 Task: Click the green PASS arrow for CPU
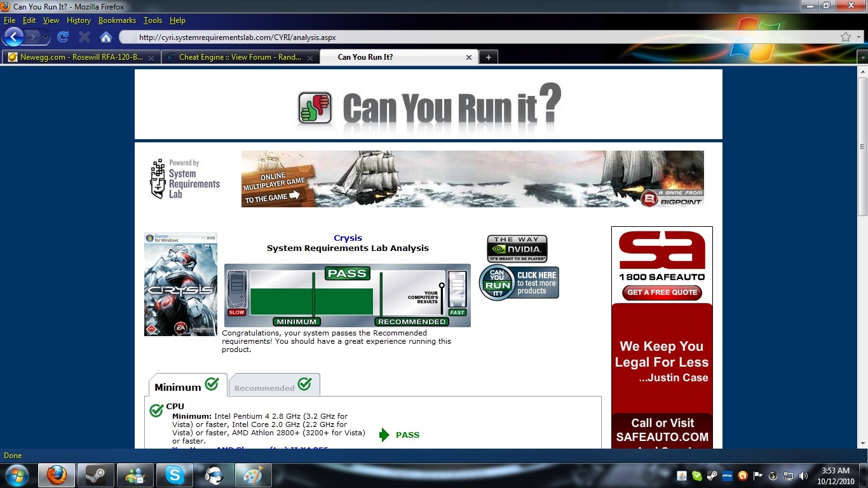(x=384, y=435)
